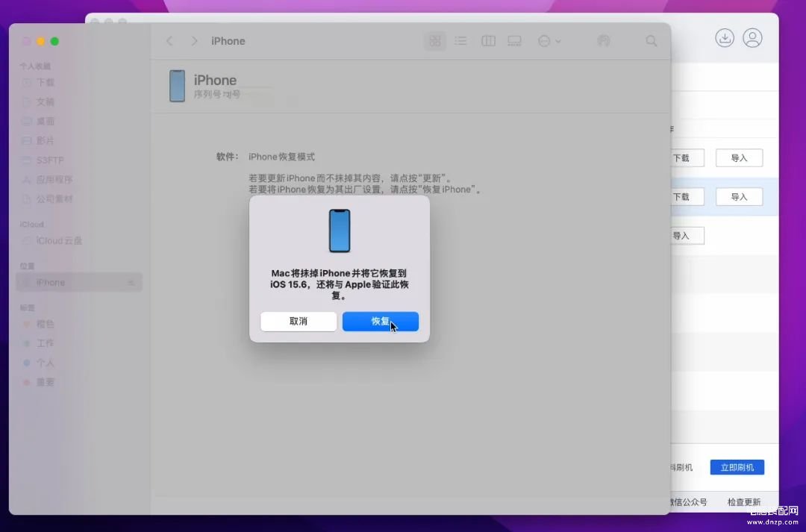Switch Finder to list view
Image resolution: width=806 pixels, height=532 pixels.
point(460,40)
